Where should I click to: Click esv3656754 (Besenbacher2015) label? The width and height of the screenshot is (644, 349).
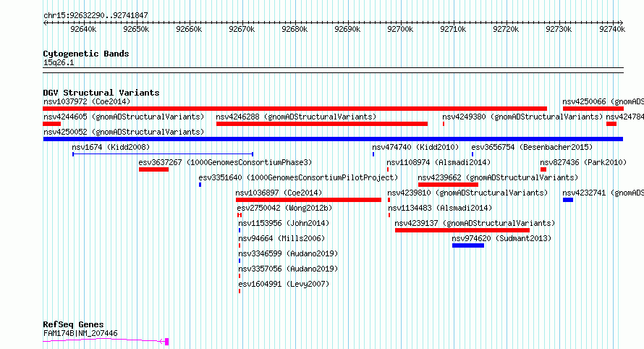(x=532, y=147)
